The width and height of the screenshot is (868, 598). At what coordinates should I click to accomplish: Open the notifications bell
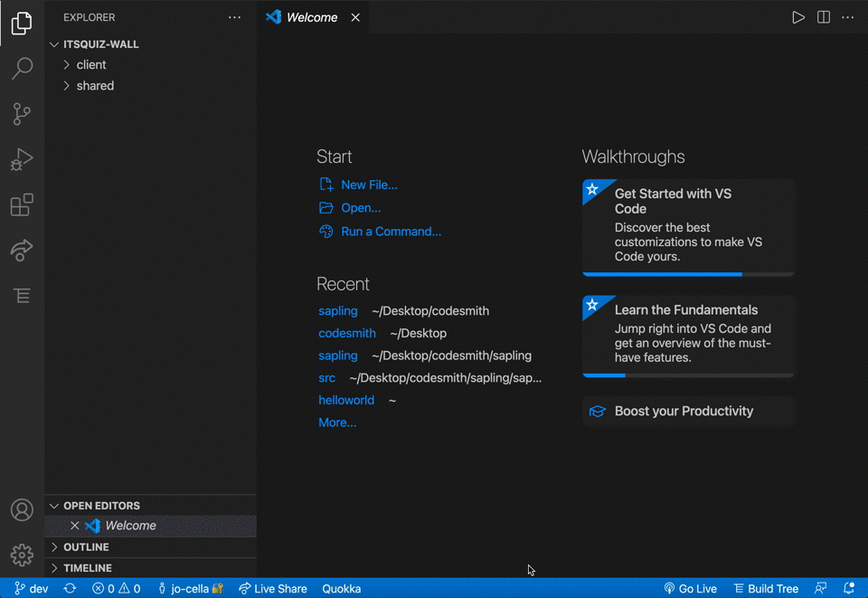tap(849, 589)
